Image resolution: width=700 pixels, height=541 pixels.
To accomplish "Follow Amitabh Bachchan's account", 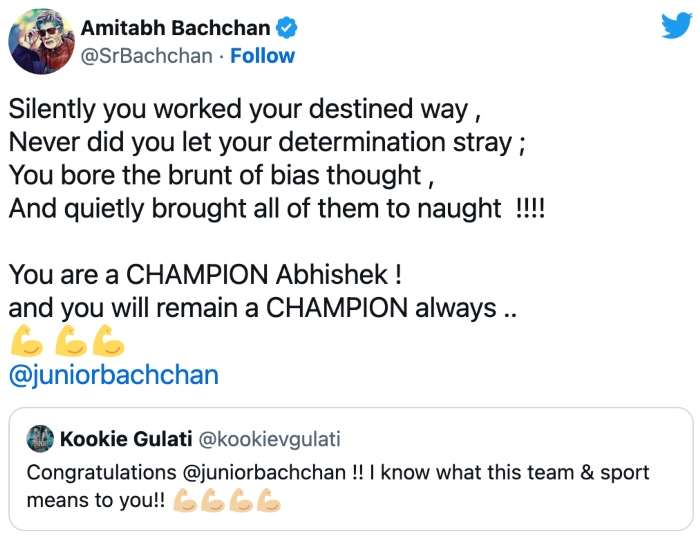I will click(262, 56).
